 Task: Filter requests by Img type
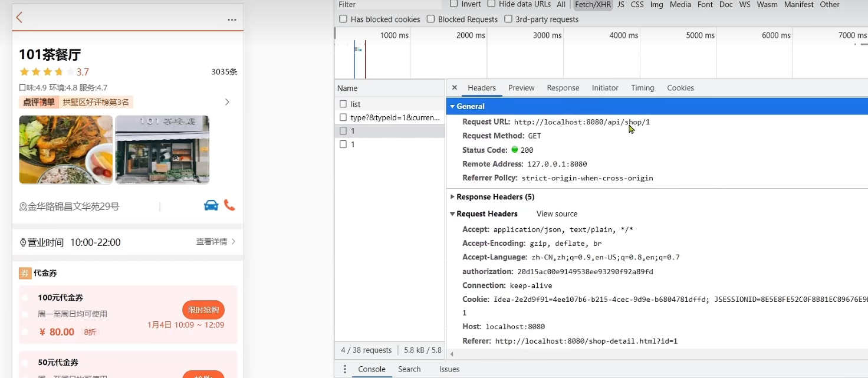tap(656, 5)
